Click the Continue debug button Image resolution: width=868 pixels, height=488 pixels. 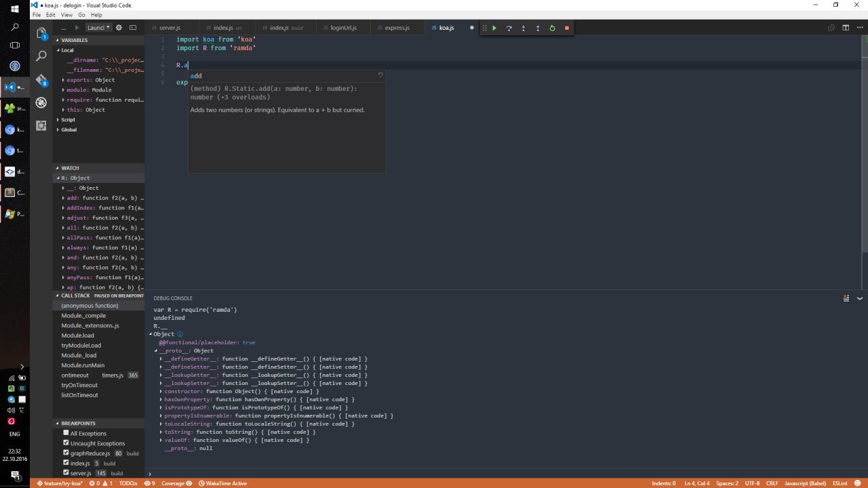click(x=494, y=28)
